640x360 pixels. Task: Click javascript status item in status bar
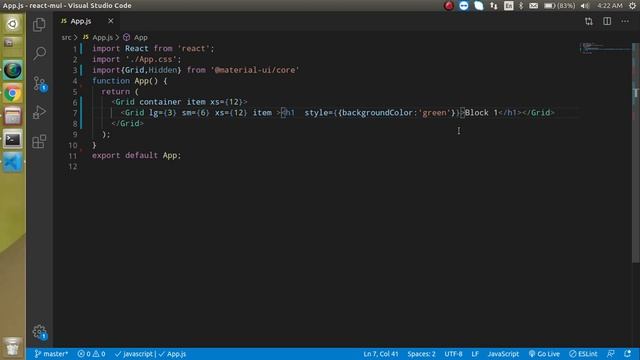[133, 354]
